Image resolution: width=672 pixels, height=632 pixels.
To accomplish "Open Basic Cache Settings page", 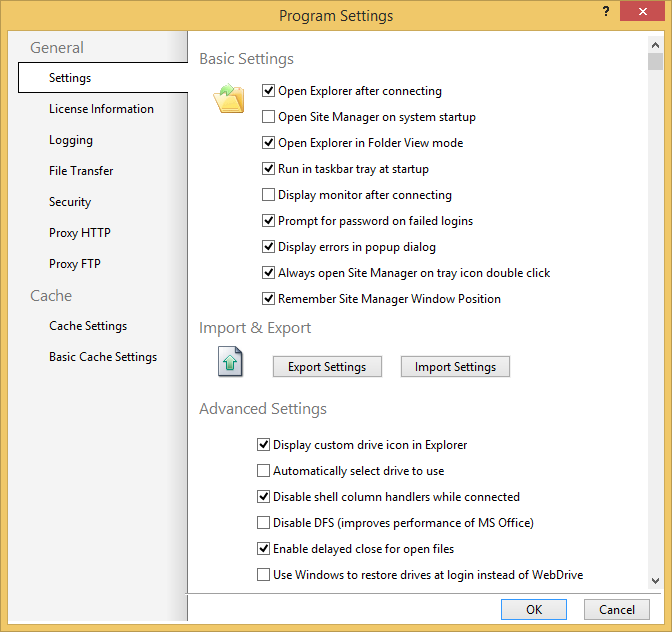I will tap(103, 357).
